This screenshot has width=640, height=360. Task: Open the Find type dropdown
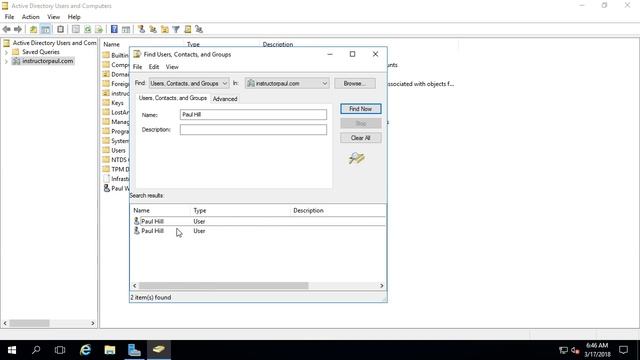(189, 83)
